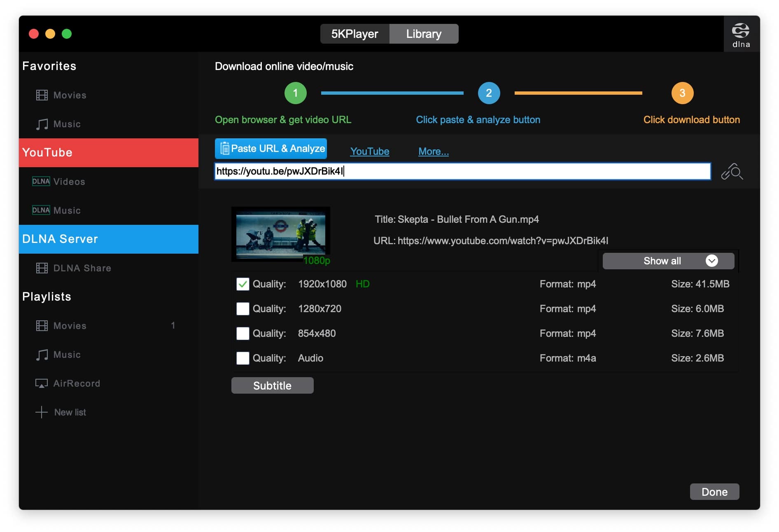This screenshot has height=532, width=779.
Task: Click the Movies playlist count 1
Action: (x=173, y=326)
